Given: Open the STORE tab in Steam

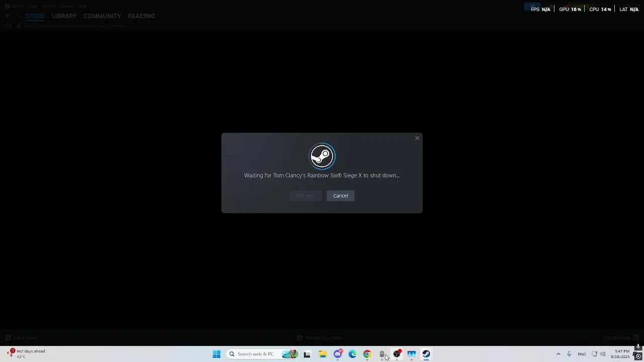Looking at the screenshot, I should coord(35,16).
